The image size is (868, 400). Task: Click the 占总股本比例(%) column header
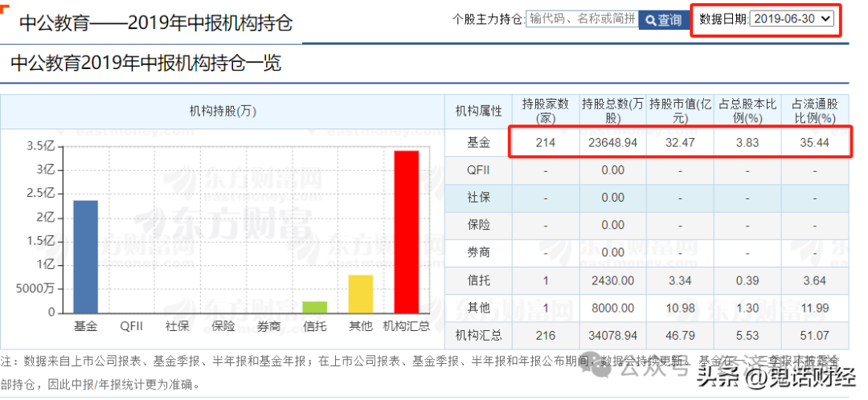(747, 111)
